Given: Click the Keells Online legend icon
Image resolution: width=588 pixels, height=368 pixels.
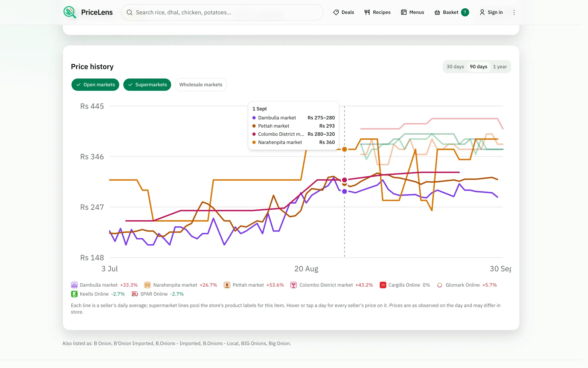Looking at the screenshot, I should point(74,294).
